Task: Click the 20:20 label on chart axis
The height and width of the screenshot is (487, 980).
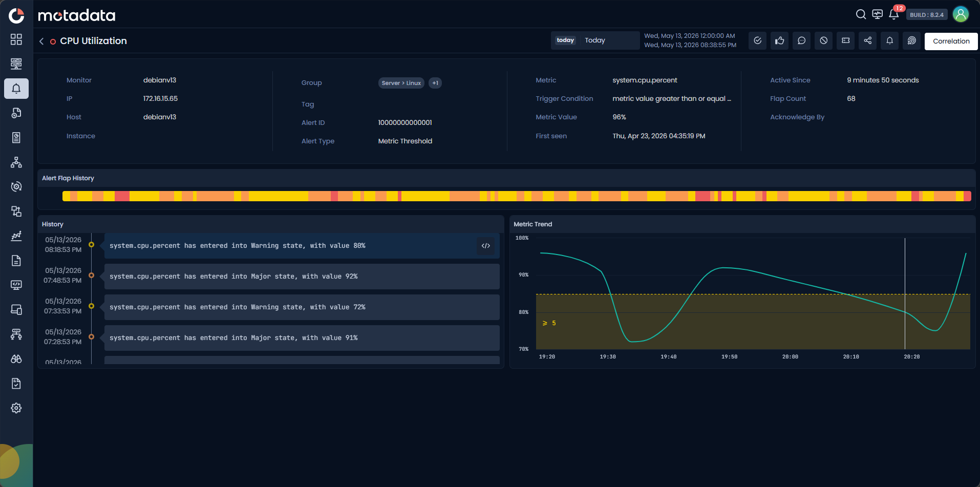Action: coord(911,357)
